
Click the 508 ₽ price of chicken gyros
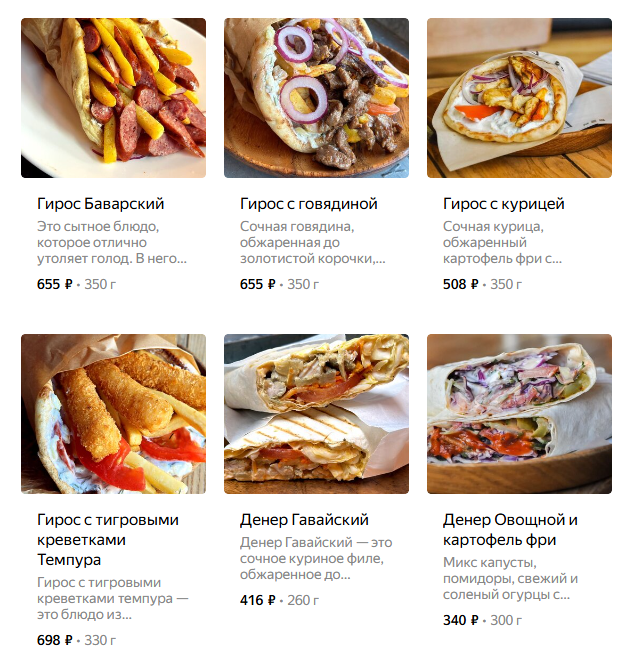click(461, 284)
